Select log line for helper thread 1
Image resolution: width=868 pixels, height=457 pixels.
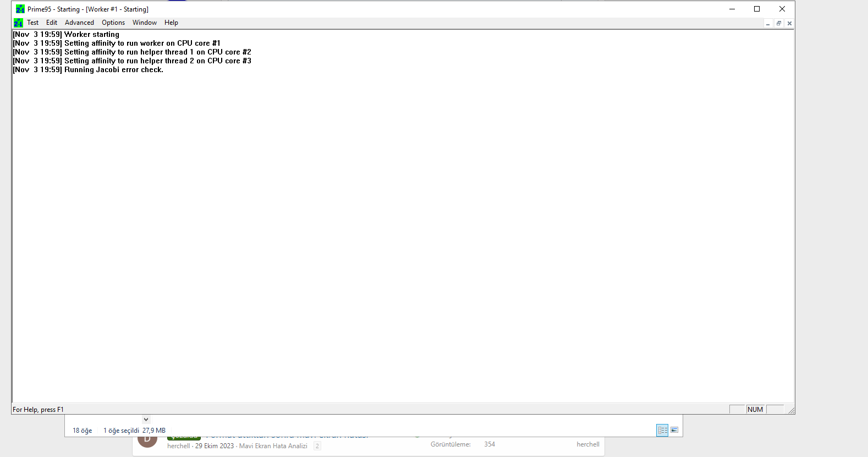tap(132, 52)
